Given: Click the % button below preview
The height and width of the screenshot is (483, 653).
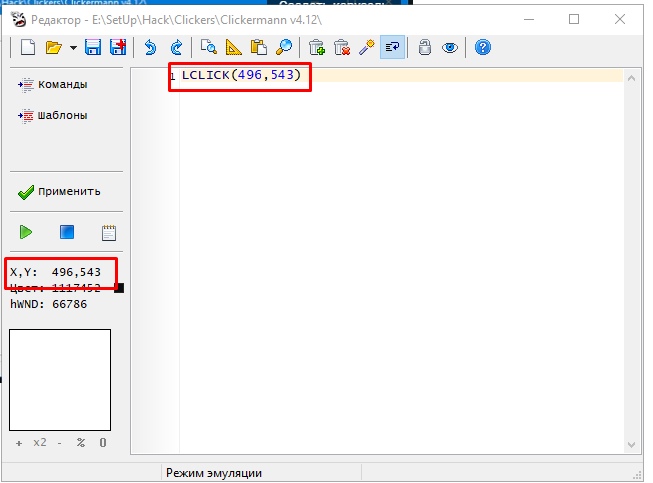Looking at the screenshot, I should point(81,443).
